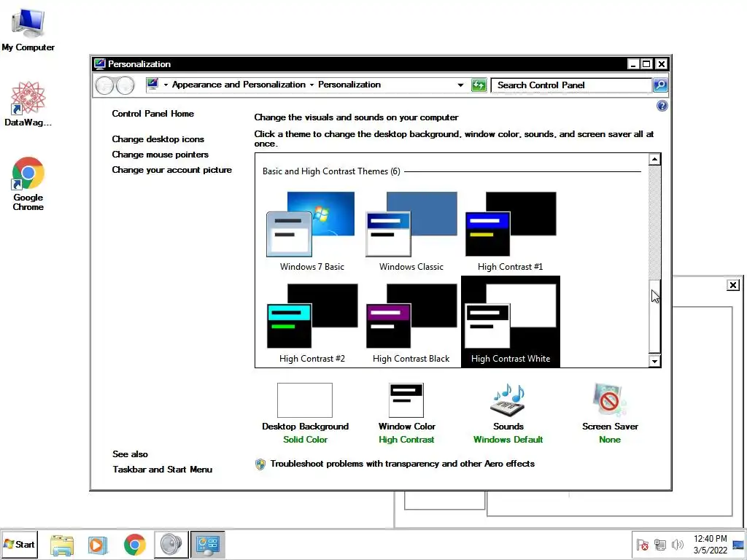
Task: Launch Windows Media Player from taskbar
Action: point(98,545)
